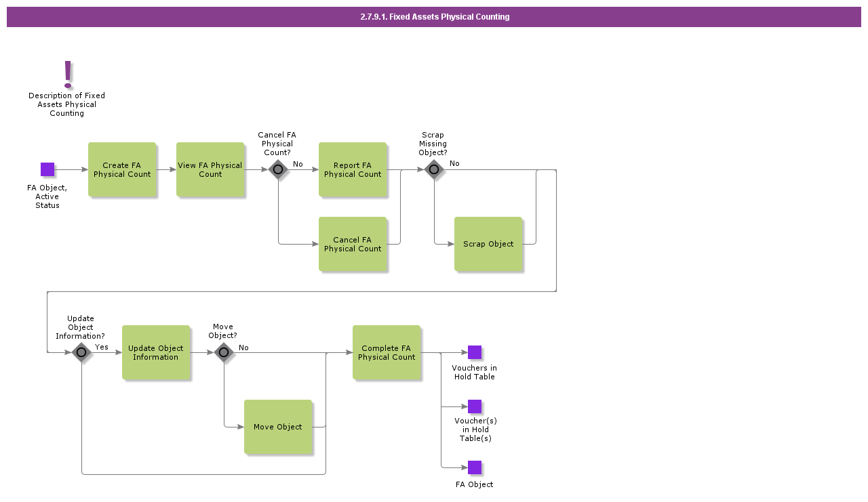Click the 'No' label after Move Object gateway
The height and width of the screenshot is (502, 868).
[243, 348]
